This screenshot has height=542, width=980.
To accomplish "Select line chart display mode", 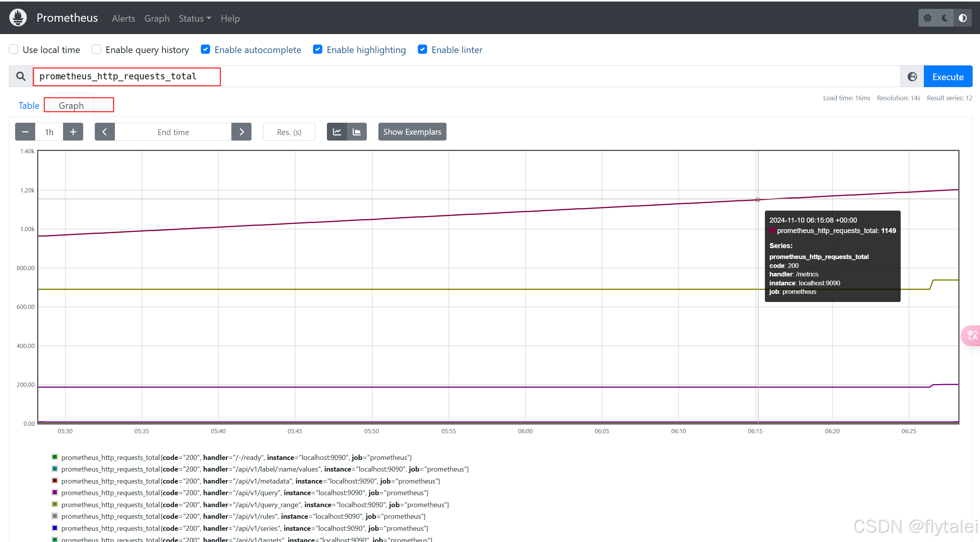I will tap(337, 132).
